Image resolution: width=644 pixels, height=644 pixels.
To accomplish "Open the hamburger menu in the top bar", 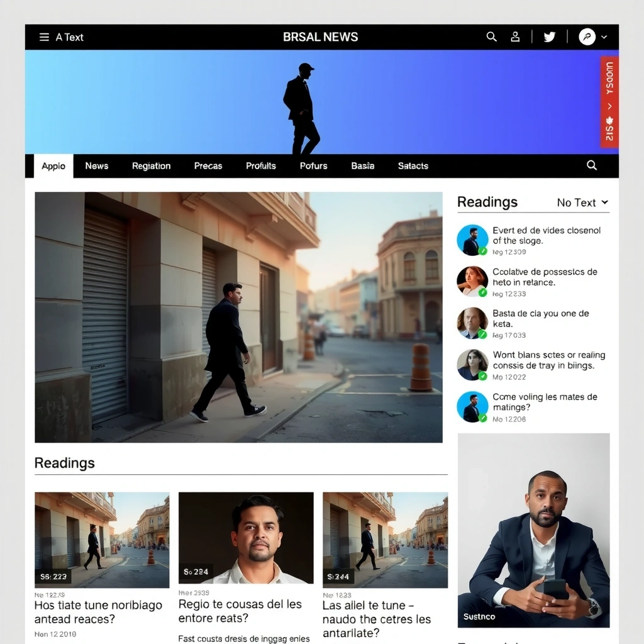I will click(x=43, y=36).
